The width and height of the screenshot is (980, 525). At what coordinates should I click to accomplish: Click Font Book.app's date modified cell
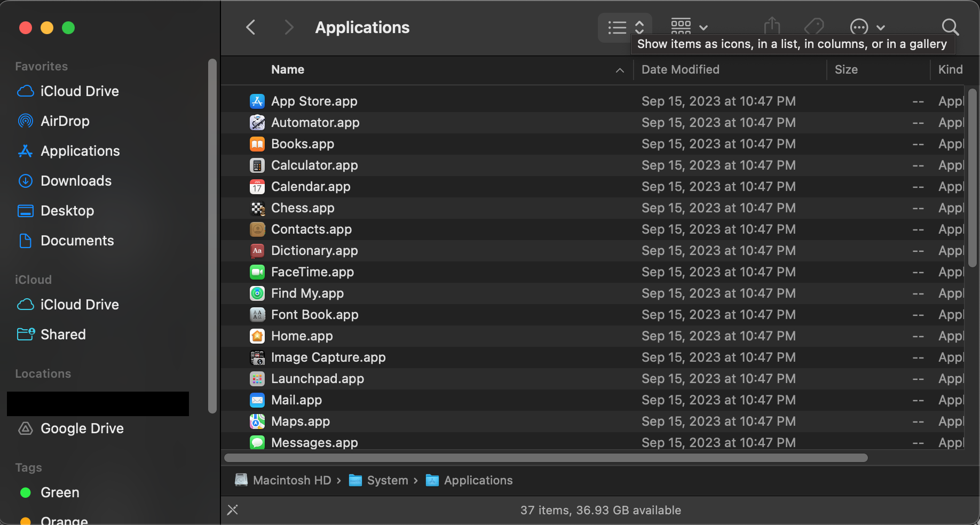(x=718, y=315)
